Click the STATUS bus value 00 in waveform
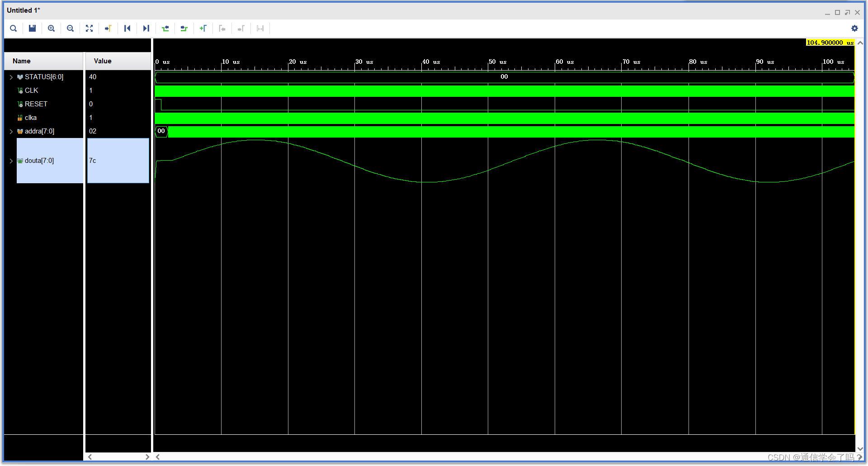Image resolution: width=868 pixels, height=466 pixels. click(504, 77)
